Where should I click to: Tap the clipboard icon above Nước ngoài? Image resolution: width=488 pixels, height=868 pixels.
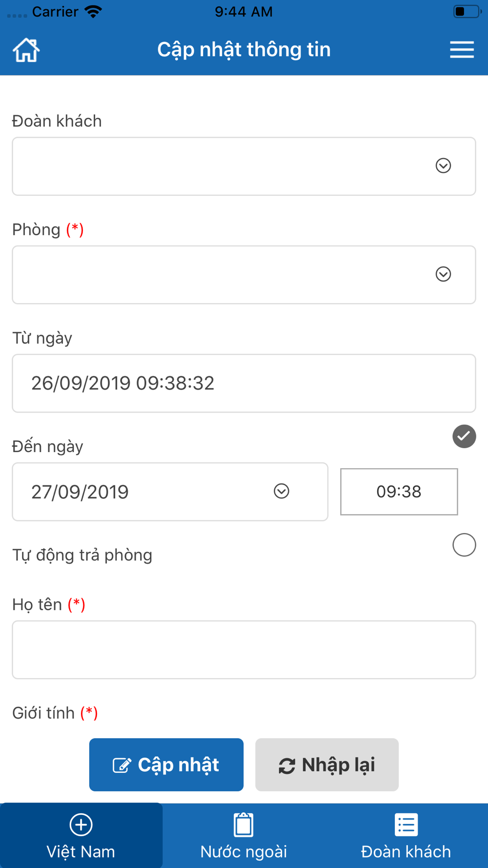[x=244, y=825]
